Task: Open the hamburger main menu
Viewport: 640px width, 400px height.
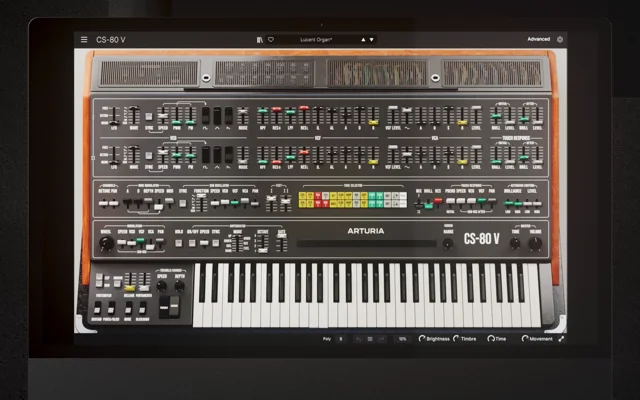Action: tap(84, 40)
